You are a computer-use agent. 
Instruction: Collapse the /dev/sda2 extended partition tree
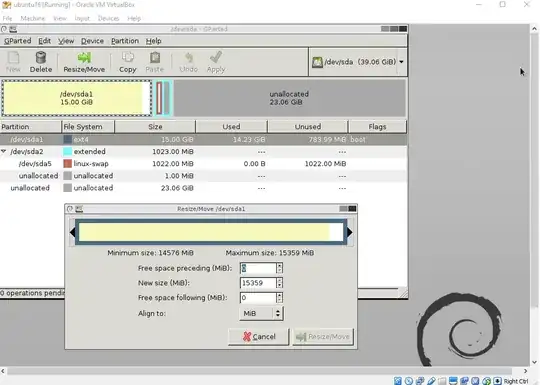(x=4, y=151)
